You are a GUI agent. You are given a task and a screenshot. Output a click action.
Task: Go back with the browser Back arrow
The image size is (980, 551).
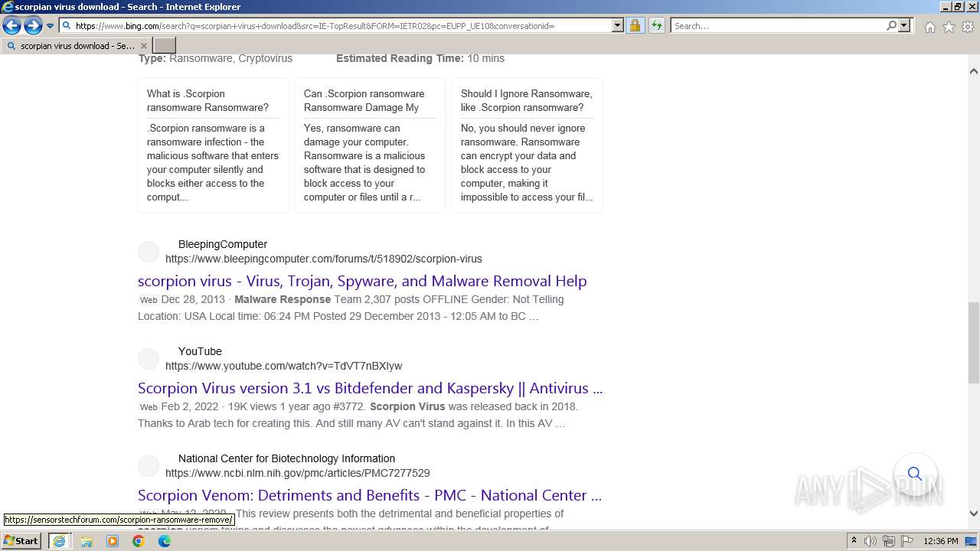pyautogui.click(x=11, y=25)
